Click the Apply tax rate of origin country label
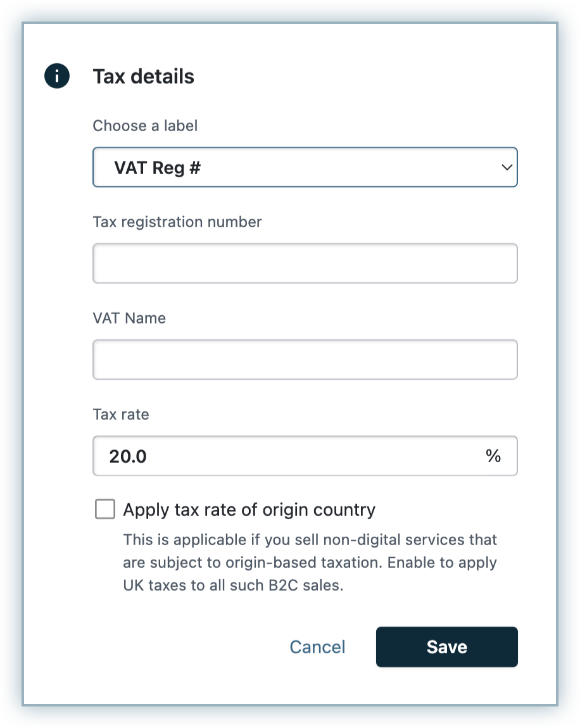The width and height of the screenshot is (580, 728). (x=249, y=510)
